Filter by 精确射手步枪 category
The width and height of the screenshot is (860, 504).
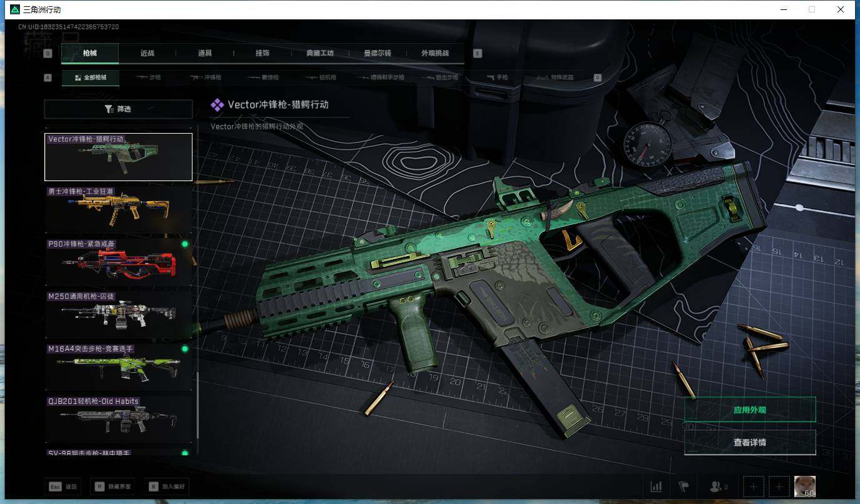coord(380,78)
